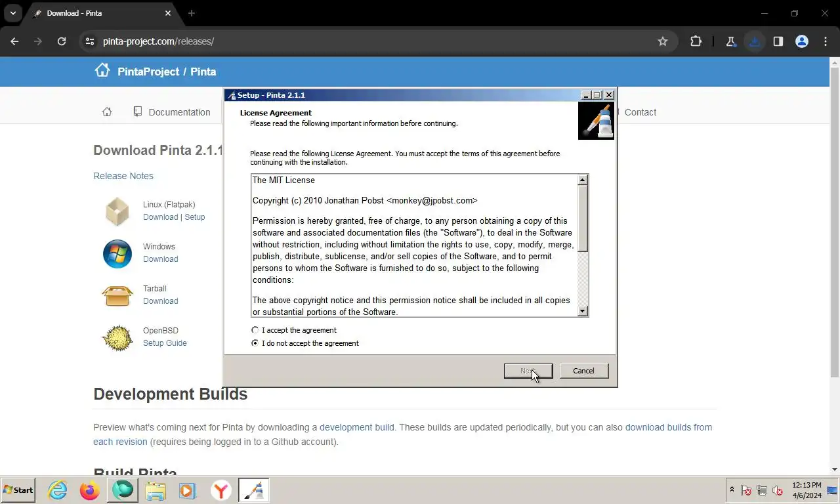Launch Firefox from taskbar
This screenshot has width=840, height=504.
[90, 490]
